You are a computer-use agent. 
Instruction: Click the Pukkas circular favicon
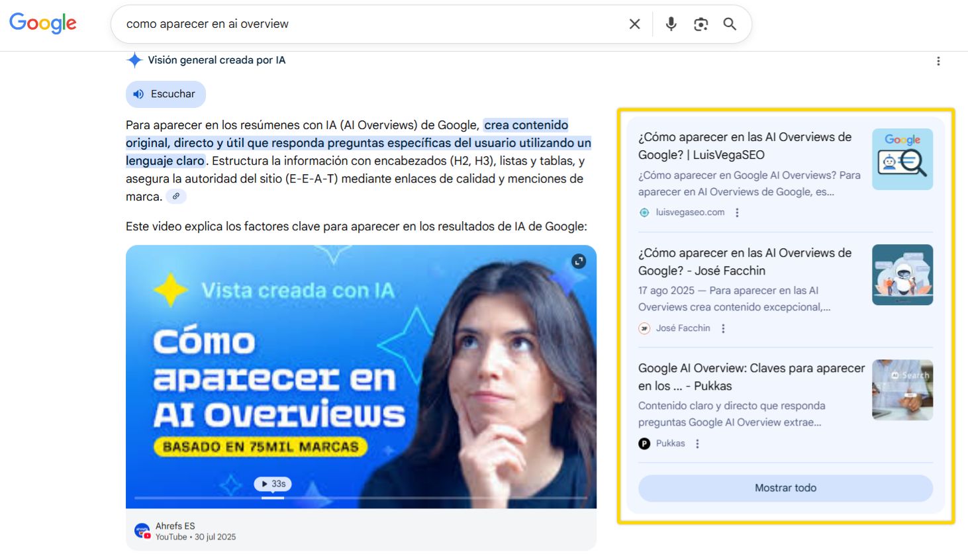[643, 443]
